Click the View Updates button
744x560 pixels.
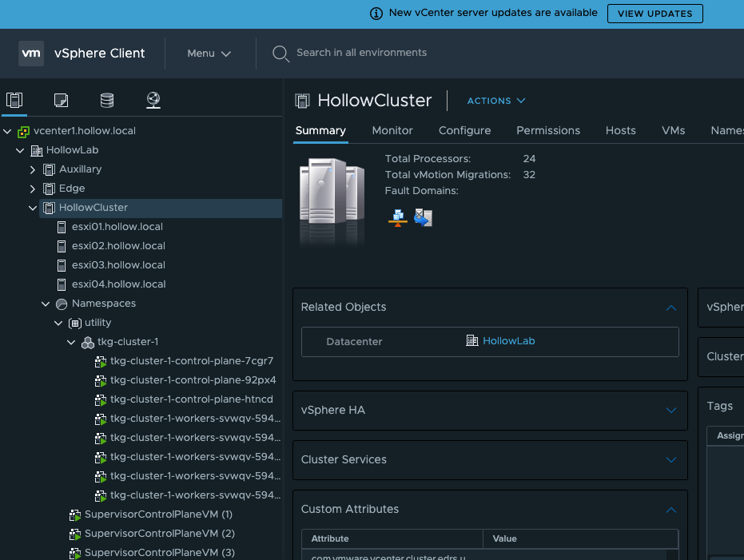pos(654,14)
